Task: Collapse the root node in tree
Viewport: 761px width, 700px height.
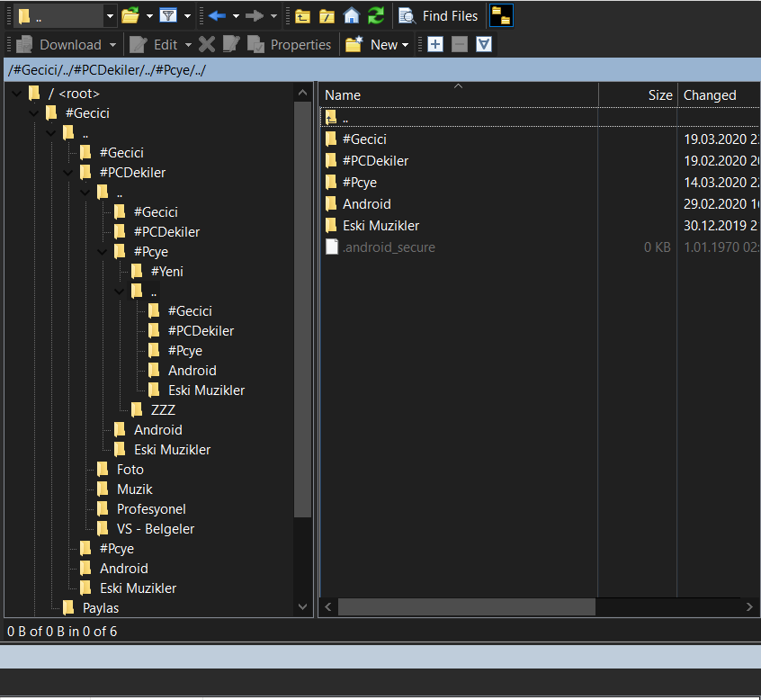Action: click(16, 93)
